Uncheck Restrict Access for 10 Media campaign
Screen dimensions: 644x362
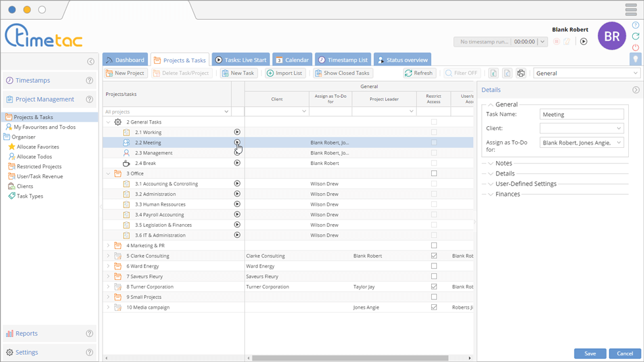coord(434,307)
